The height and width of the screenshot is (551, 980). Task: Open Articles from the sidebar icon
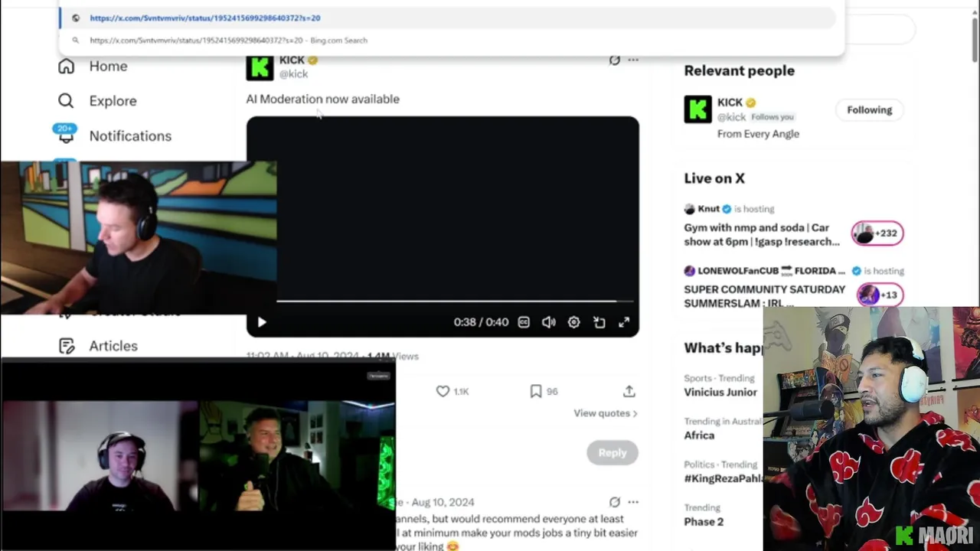(67, 346)
